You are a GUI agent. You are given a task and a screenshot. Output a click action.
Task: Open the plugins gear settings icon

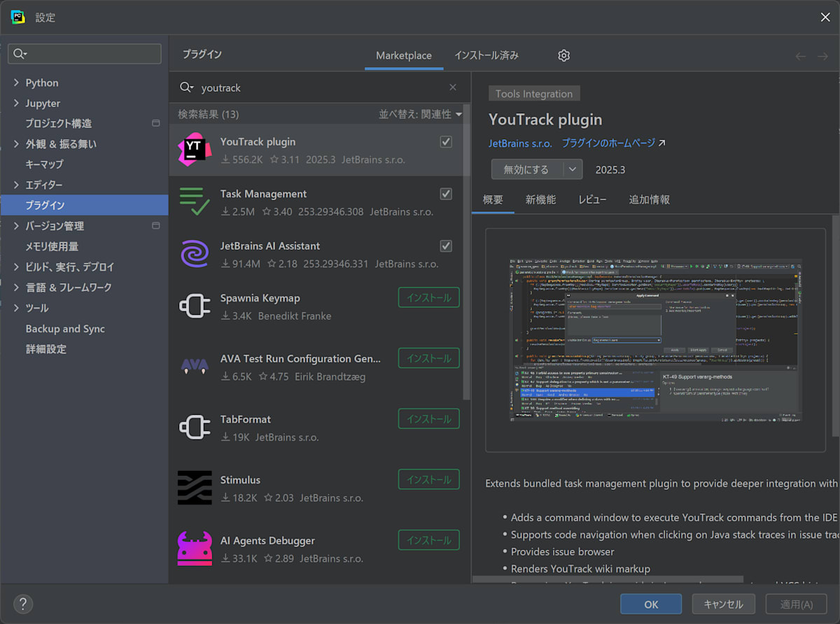point(564,55)
